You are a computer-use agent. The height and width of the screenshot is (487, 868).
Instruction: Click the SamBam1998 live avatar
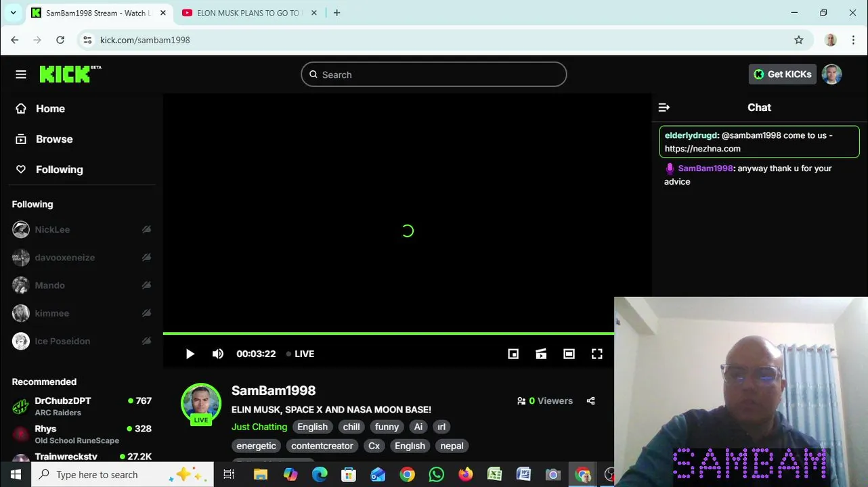(x=201, y=403)
